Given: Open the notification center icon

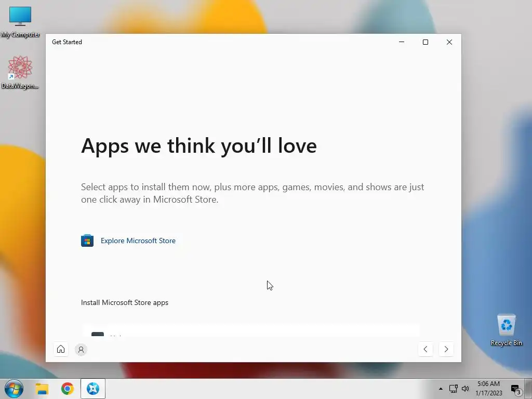Looking at the screenshot, I should (x=516, y=389).
